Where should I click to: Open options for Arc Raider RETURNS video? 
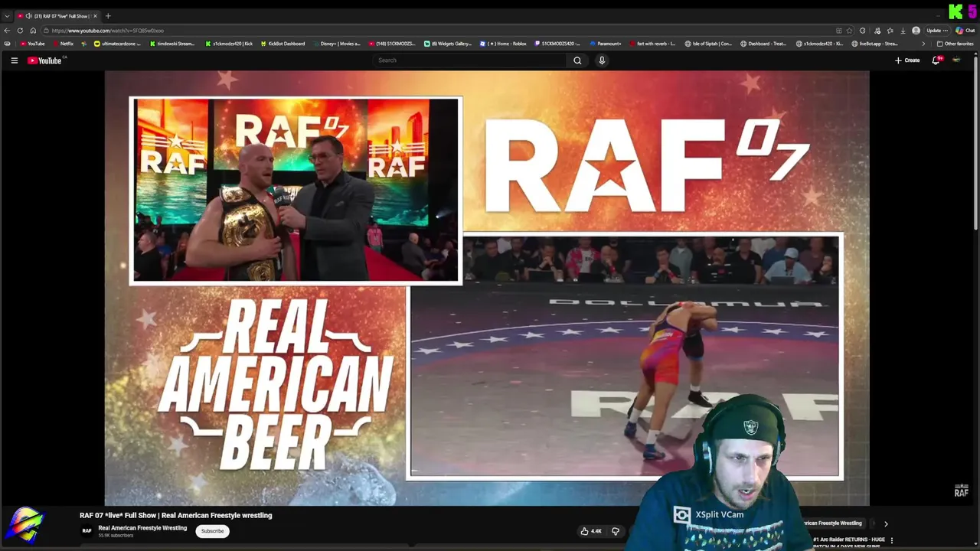(x=891, y=540)
